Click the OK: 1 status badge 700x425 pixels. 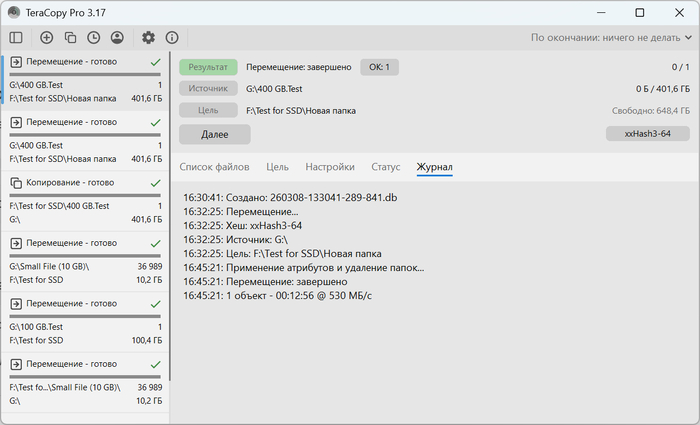(x=379, y=67)
